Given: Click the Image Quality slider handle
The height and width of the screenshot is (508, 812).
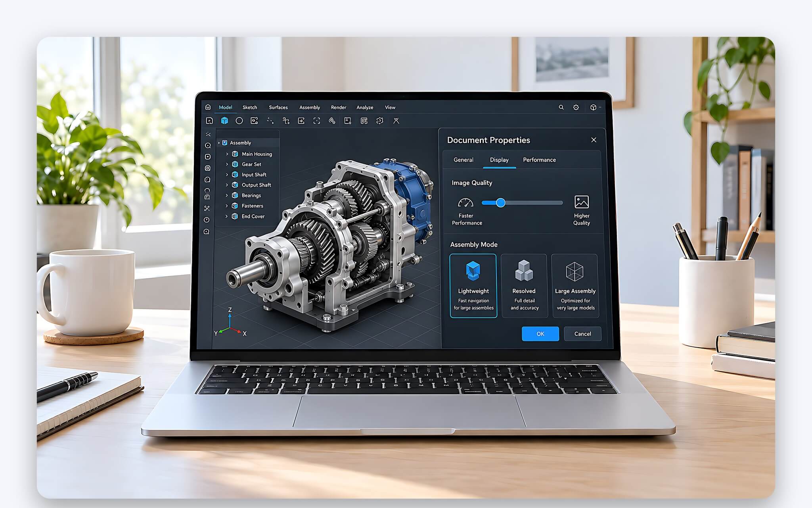Looking at the screenshot, I should pos(501,203).
